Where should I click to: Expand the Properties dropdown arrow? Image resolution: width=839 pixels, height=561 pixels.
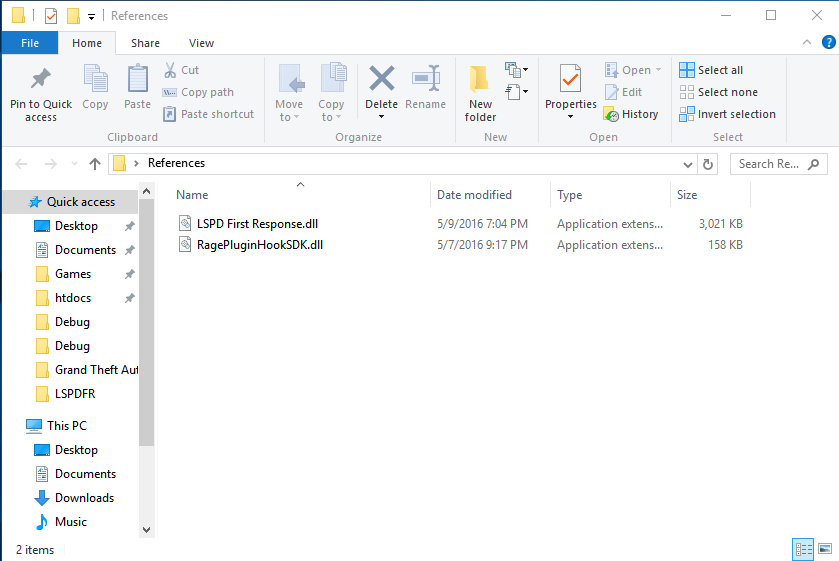[570, 117]
